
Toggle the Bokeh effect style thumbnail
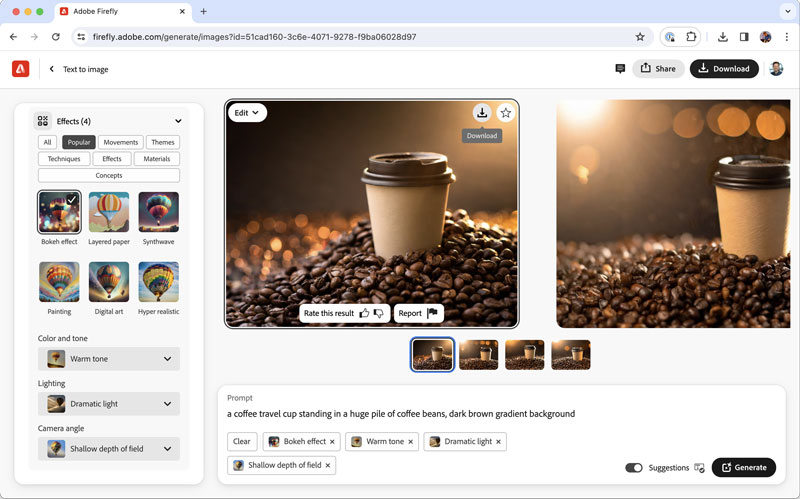(x=59, y=212)
